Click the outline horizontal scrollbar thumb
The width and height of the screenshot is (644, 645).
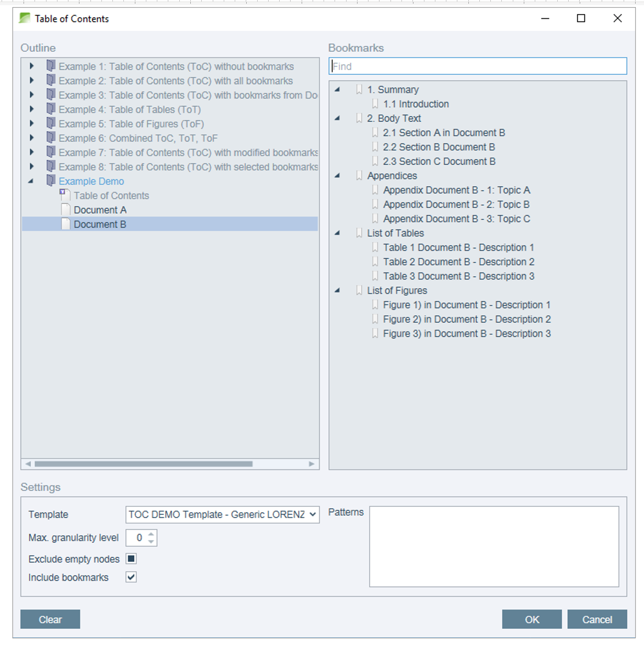pyautogui.click(x=143, y=464)
